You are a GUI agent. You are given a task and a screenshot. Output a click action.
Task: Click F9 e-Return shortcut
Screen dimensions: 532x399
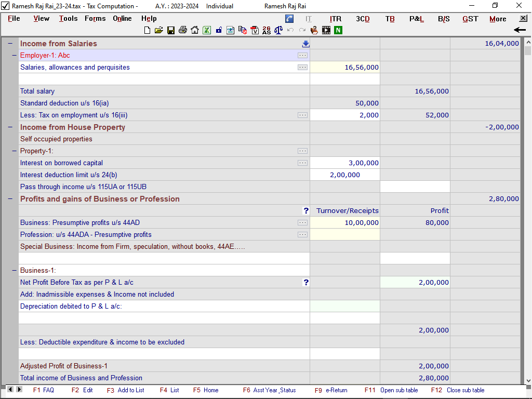331,390
